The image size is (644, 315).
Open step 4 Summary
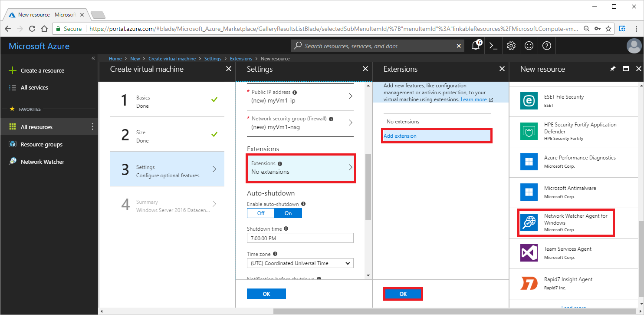[x=167, y=204]
